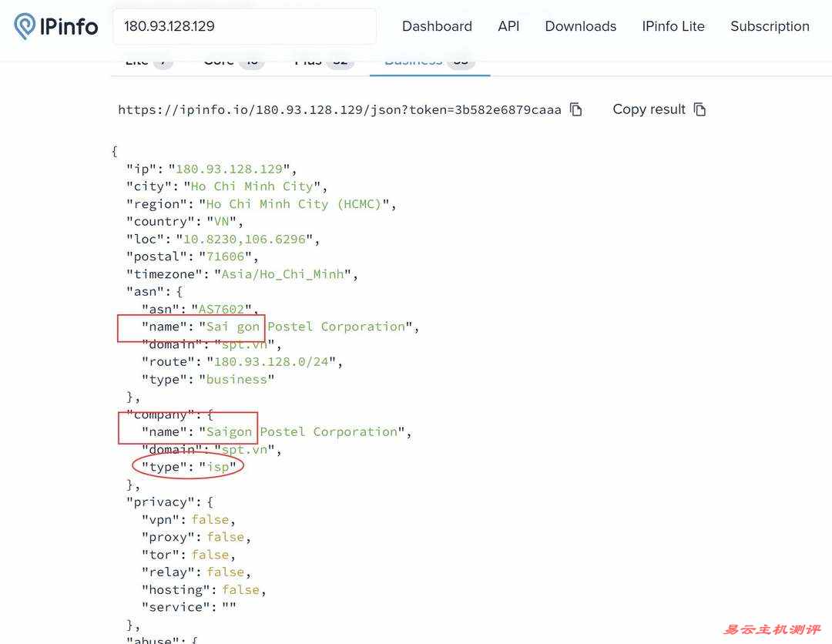Open the Downloads section
The width and height of the screenshot is (832, 644).
(580, 26)
